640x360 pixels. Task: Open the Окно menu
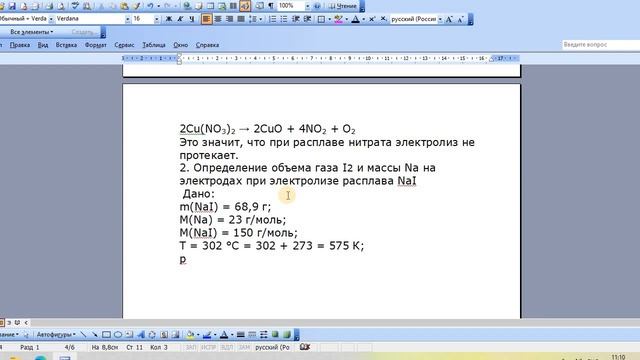[x=180, y=45]
